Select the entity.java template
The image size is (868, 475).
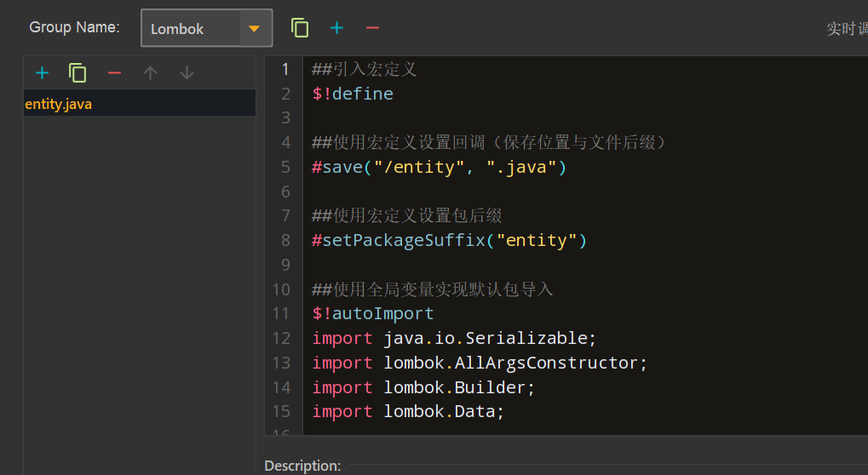(x=140, y=103)
